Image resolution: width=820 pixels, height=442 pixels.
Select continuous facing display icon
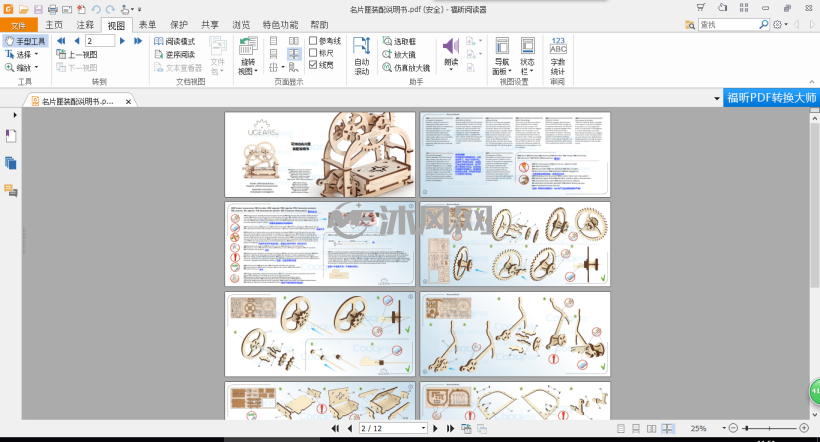pos(294,54)
